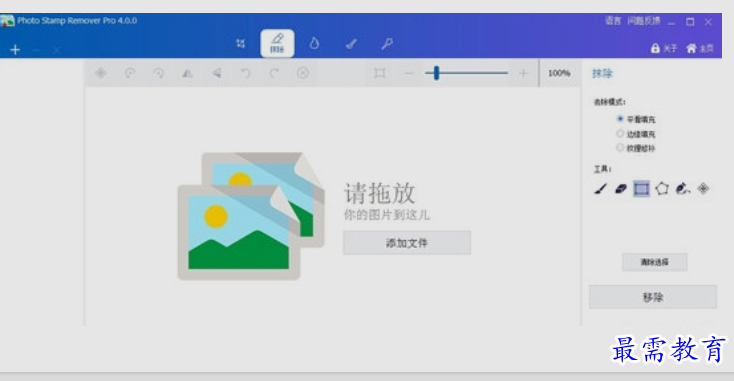734x381 pixels.
Task: Click the 100% zoom value box
Action: tap(559, 73)
